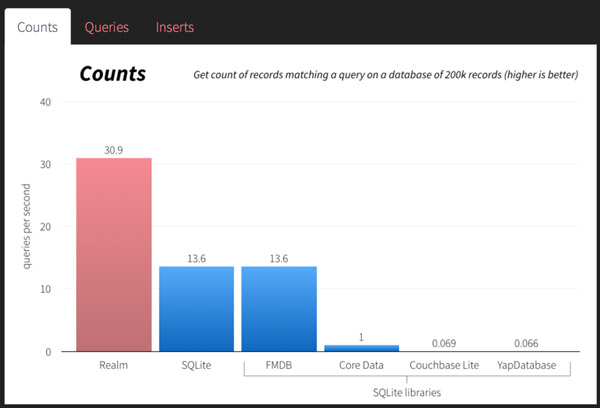Click the 0.066 value label
Image resolution: width=600 pixels, height=408 pixels.
(528, 343)
